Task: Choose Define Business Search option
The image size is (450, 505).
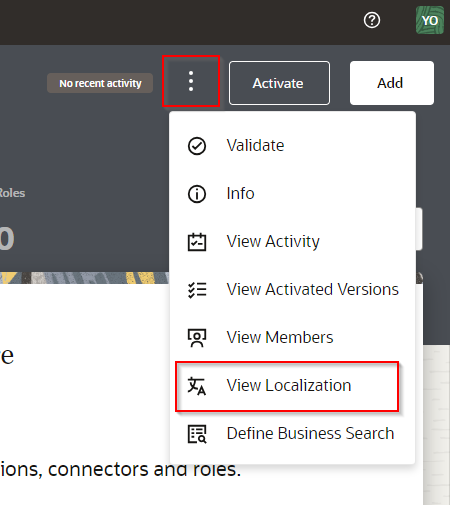Action: click(x=292, y=434)
